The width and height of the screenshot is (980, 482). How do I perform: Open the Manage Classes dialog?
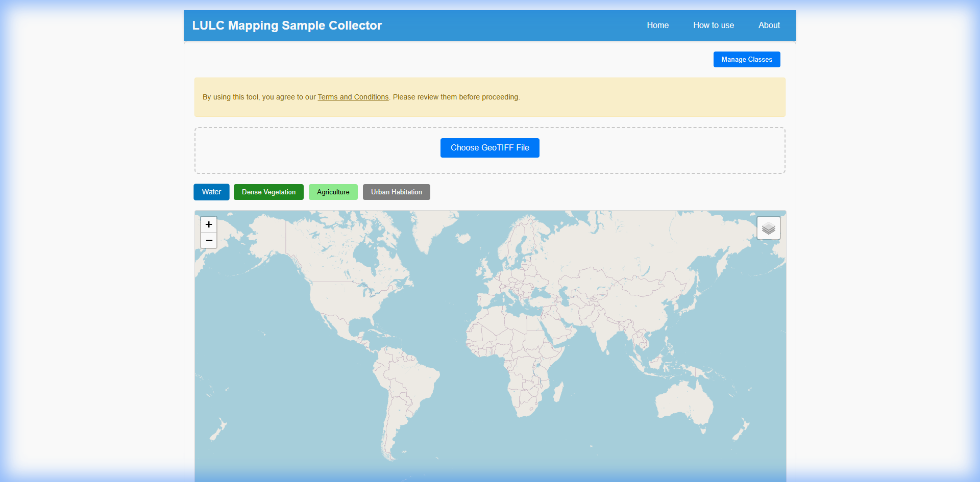coord(746,60)
